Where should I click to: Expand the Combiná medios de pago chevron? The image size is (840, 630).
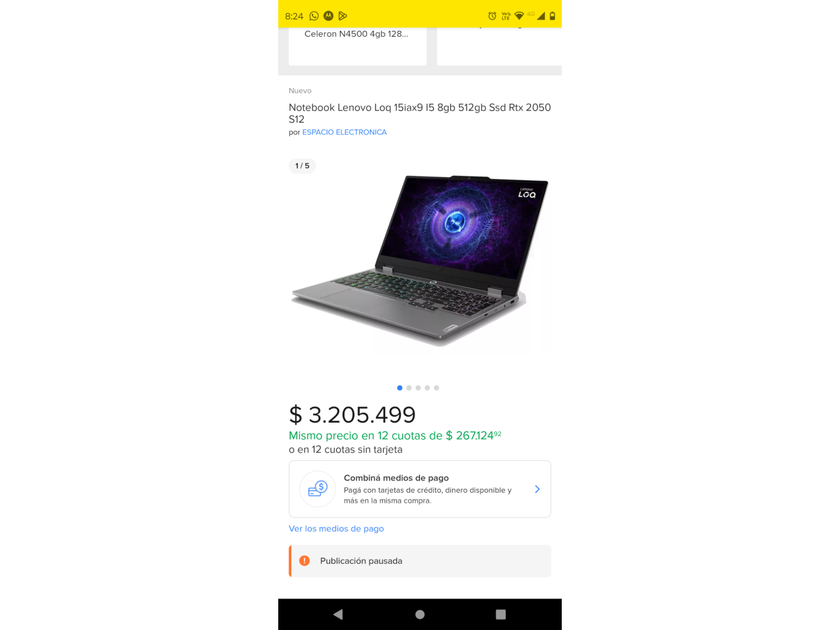pos(537,489)
